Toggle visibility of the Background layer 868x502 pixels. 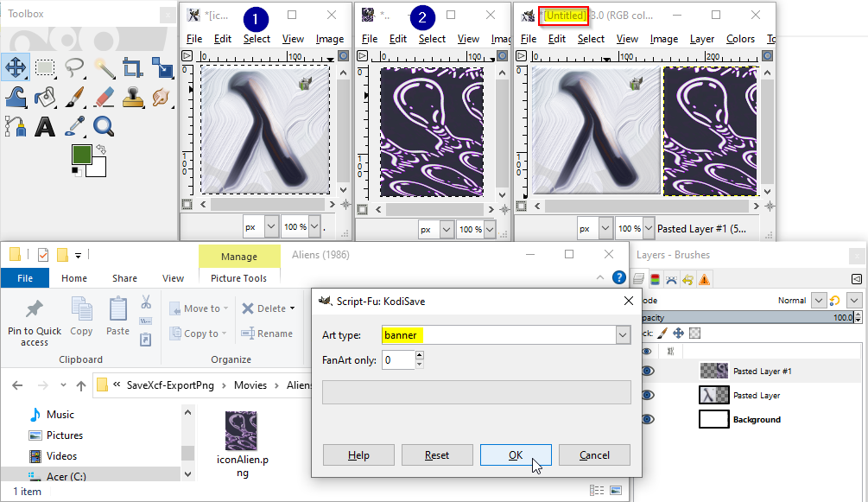coord(647,419)
